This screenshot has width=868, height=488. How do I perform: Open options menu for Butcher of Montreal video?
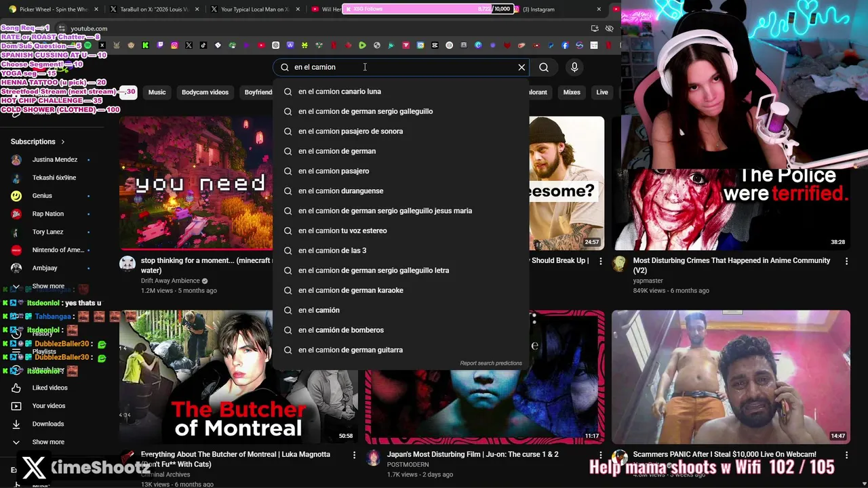click(354, 455)
